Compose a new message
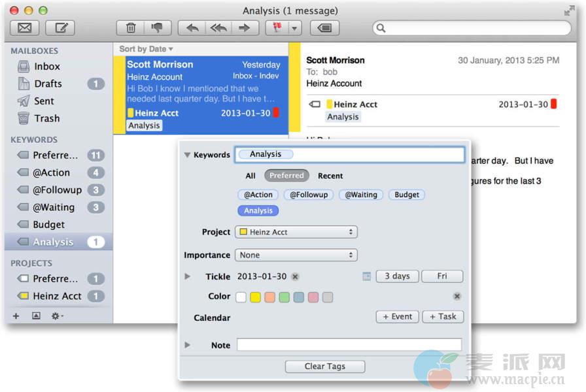 61,28
